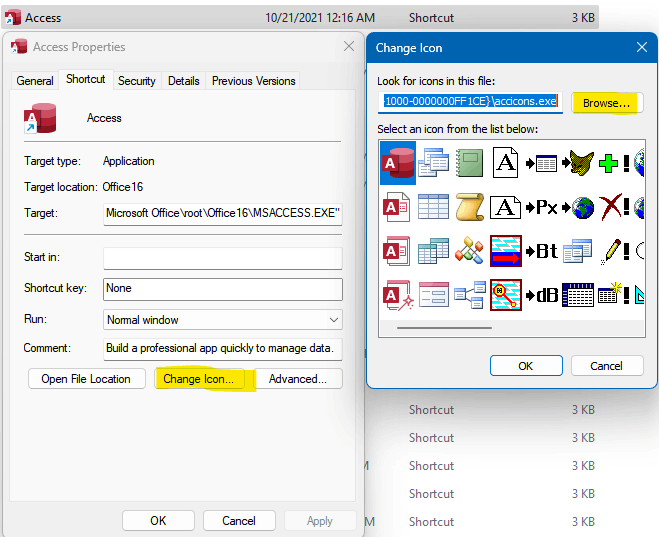The image size is (659, 537).
Task: Select the table with yellow star icon
Action: (x=611, y=293)
